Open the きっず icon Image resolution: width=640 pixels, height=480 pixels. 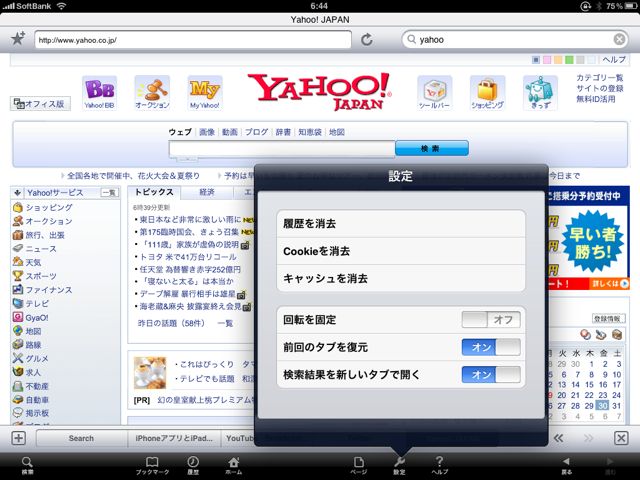pos(540,93)
